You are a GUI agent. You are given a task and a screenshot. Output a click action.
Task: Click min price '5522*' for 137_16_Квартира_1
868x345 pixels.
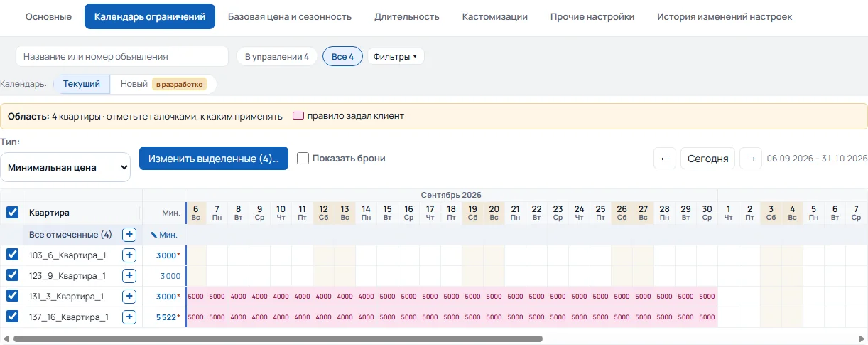pos(169,317)
